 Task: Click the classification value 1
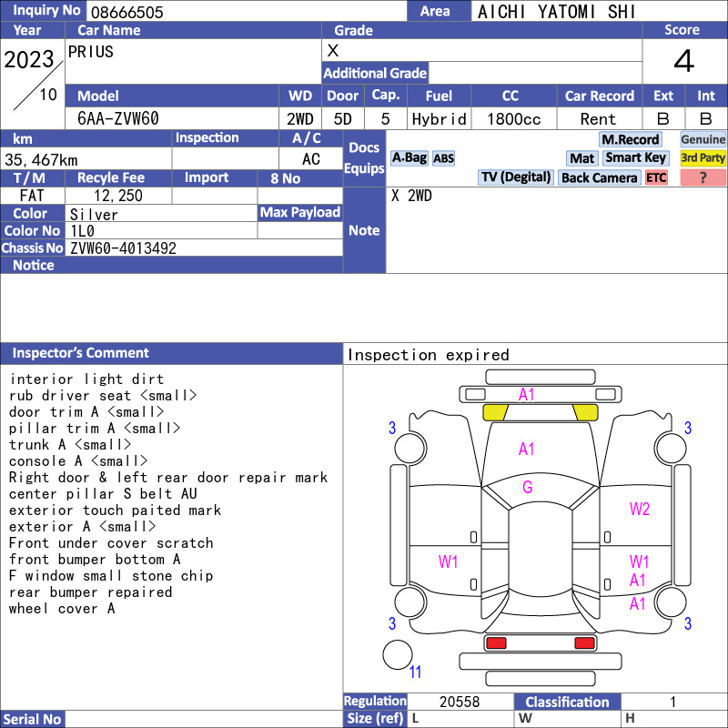(672, 702)
